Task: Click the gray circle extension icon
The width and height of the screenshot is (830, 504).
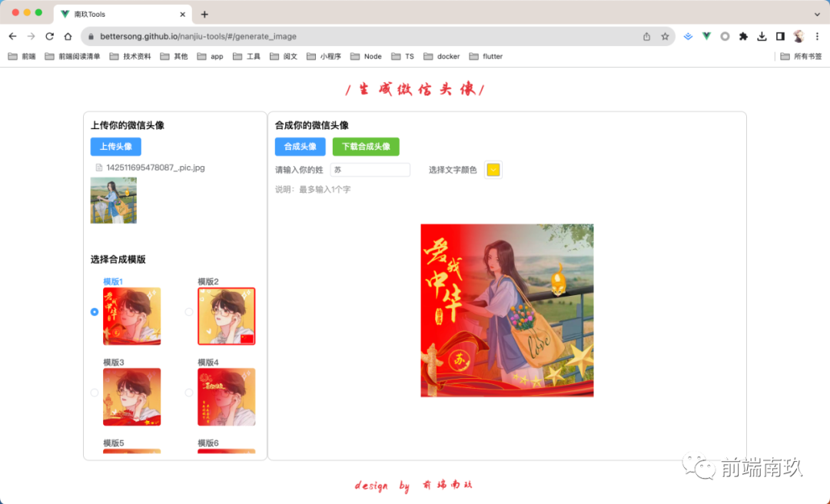Action: (725, 37)
